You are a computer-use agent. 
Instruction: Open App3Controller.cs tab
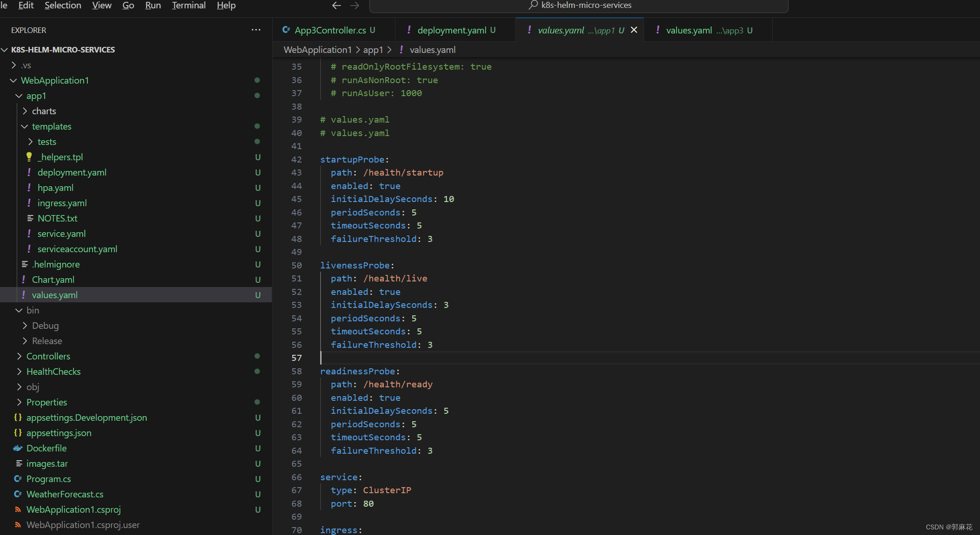click(x=332, y=30)
